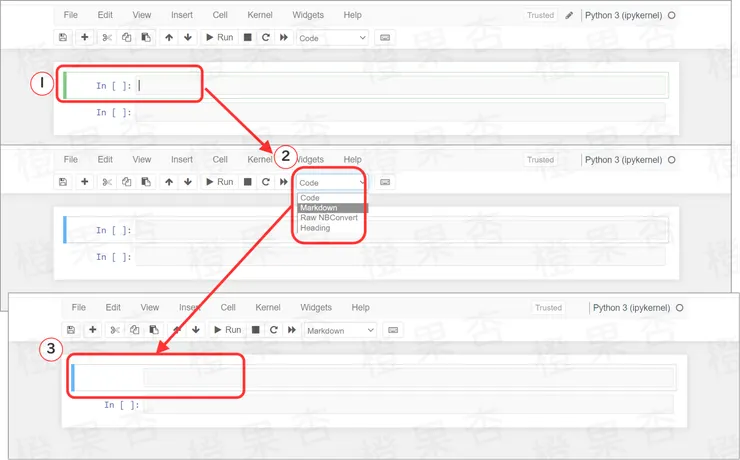Move cell down in the bottom panel toolbar
The height and width of the screenshot is (460, 740).
(196, 330)
